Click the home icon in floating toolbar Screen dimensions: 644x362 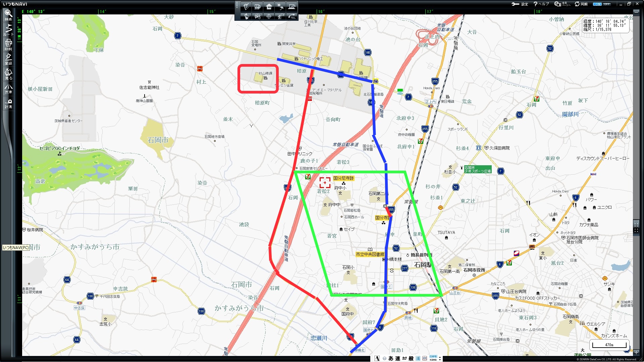(269, 6)
